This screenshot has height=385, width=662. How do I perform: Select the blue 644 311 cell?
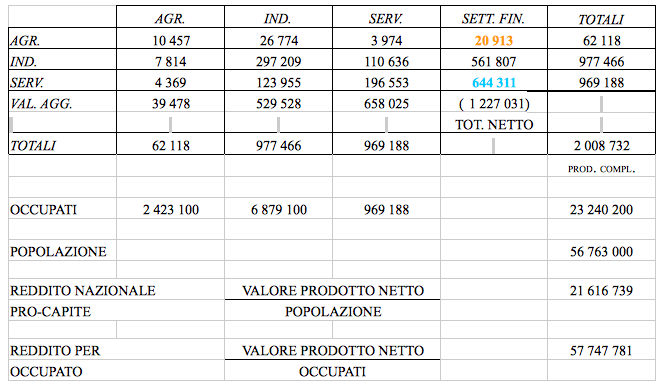click(x=494, y=82)
